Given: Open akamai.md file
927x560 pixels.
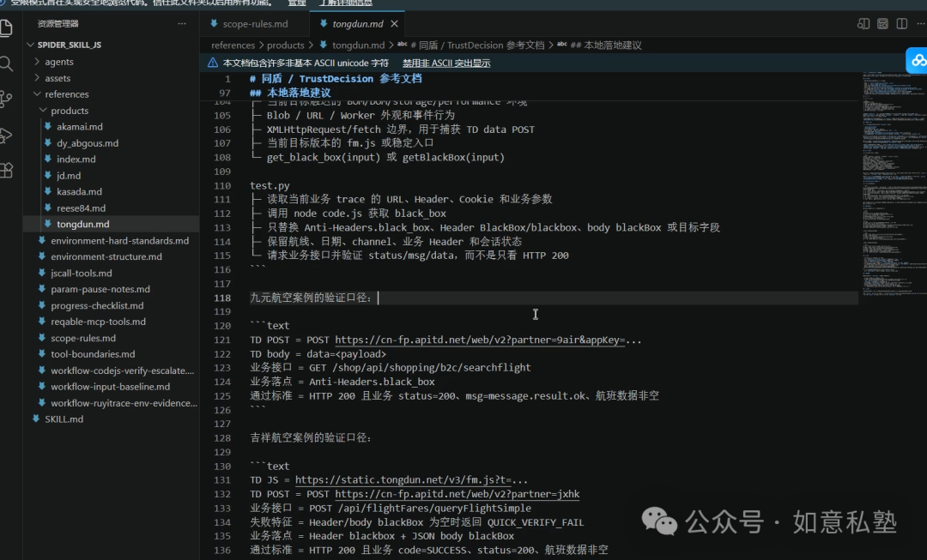Looking at the screenshot, I should coord(79,126).
